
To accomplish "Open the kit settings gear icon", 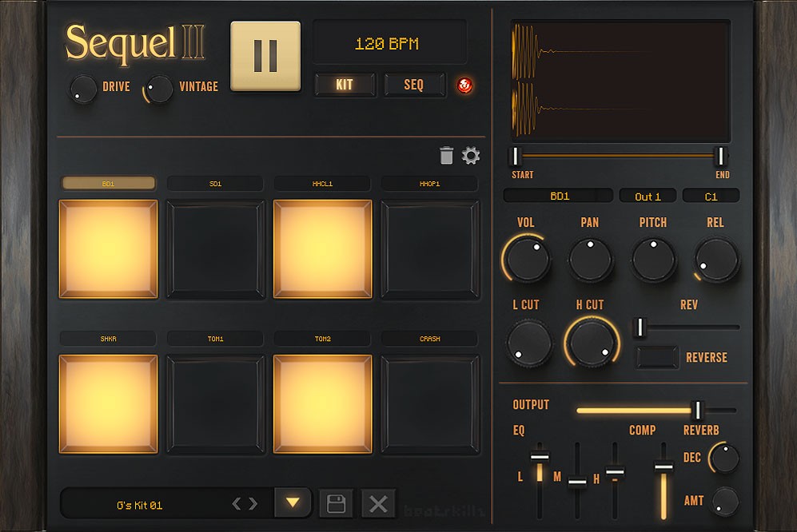I will (471, 156).
